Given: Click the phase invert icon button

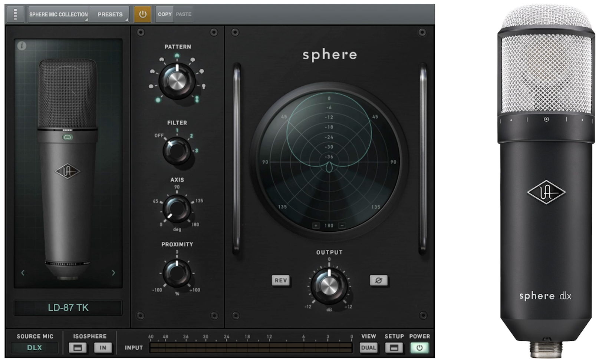Looking at the screenshot, I should (x=378, y=280).
